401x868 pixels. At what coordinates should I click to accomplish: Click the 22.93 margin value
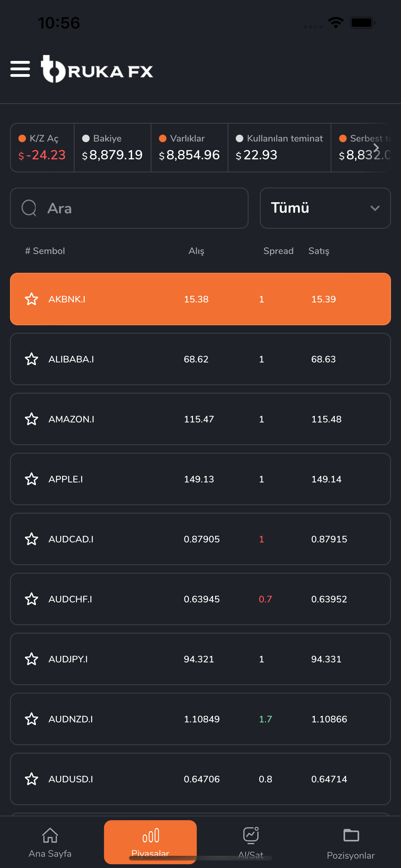point(257,155)
